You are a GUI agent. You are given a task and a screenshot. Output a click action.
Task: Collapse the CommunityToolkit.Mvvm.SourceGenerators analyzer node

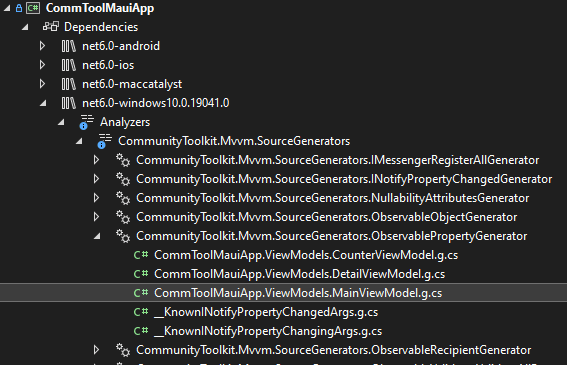coord(79,141)
